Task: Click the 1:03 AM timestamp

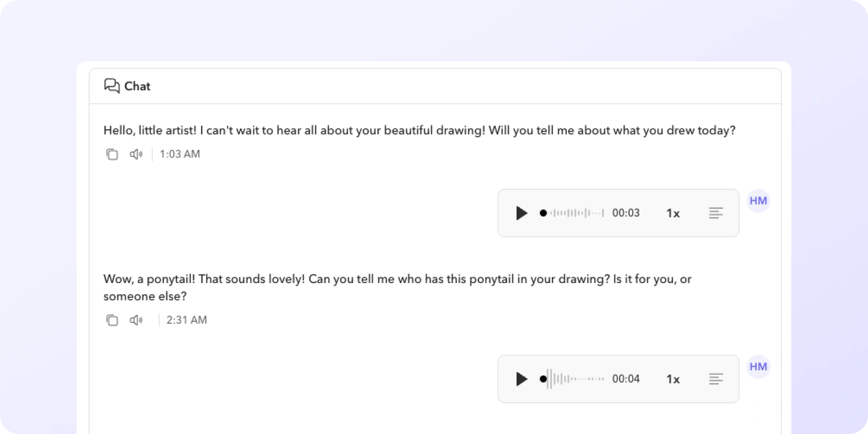Action: (x=180, y=154)
